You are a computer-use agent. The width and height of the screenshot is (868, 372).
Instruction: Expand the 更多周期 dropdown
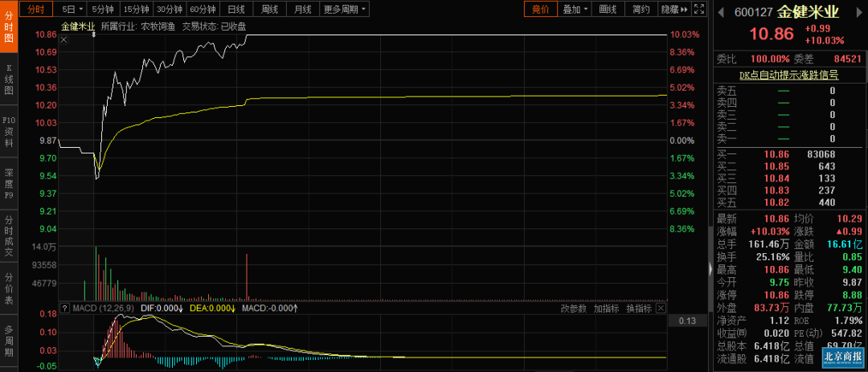coord(345,9)
